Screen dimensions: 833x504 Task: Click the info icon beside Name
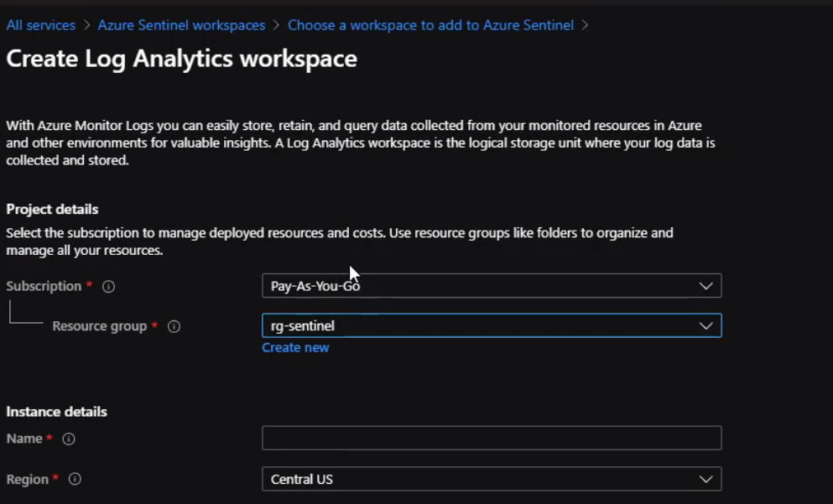tap(69, 439)
